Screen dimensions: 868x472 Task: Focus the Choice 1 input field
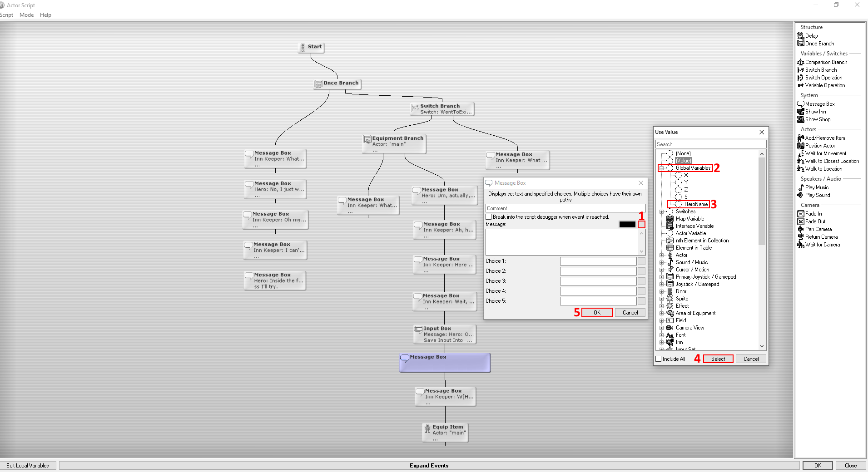(x=598, y=261)
